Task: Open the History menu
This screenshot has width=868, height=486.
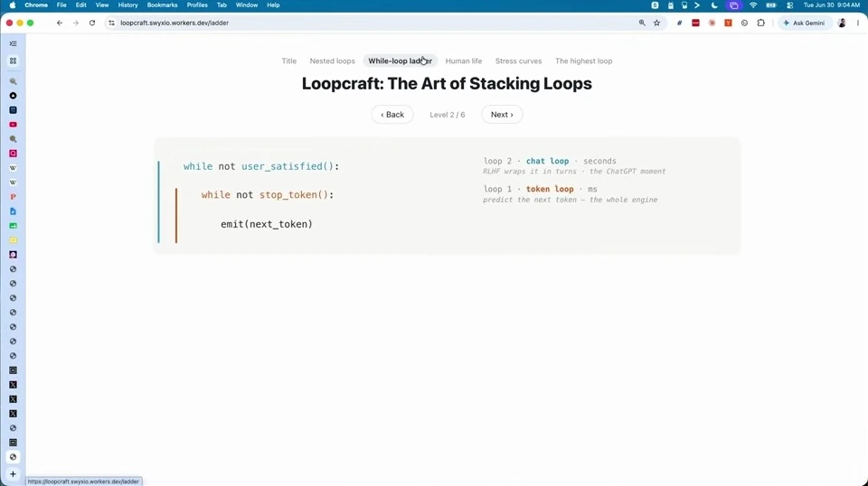Action: 127,5
